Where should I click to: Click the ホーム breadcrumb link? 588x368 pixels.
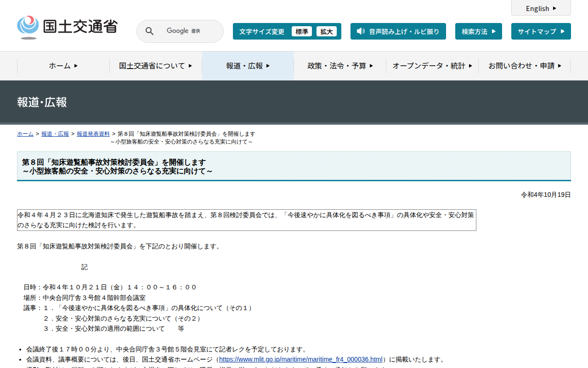point(25,134)
